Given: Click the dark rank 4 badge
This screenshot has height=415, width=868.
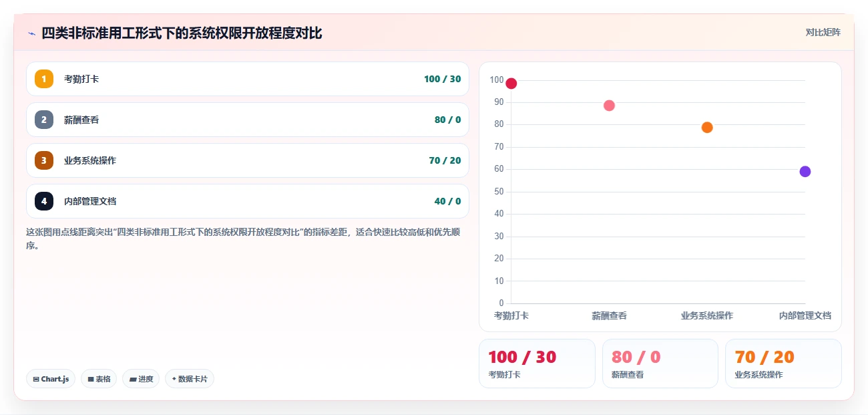Looking at the screenshot, I should [x=44, y=201].
